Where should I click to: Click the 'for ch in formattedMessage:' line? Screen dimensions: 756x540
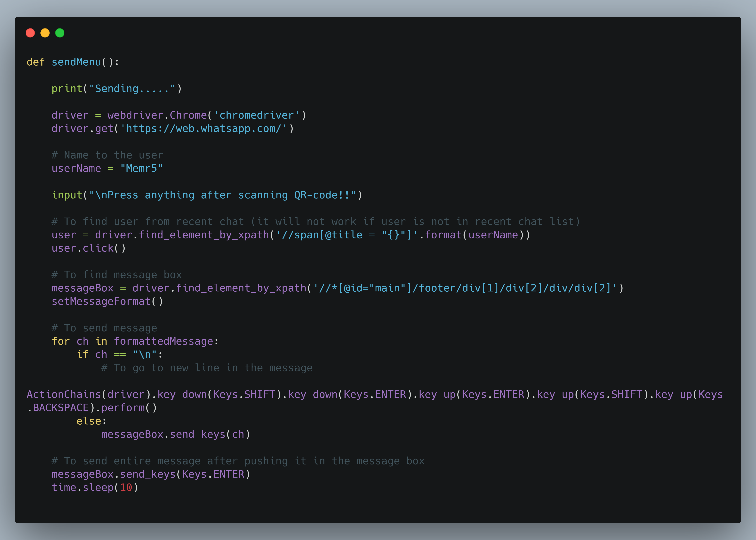coord(135,341)
